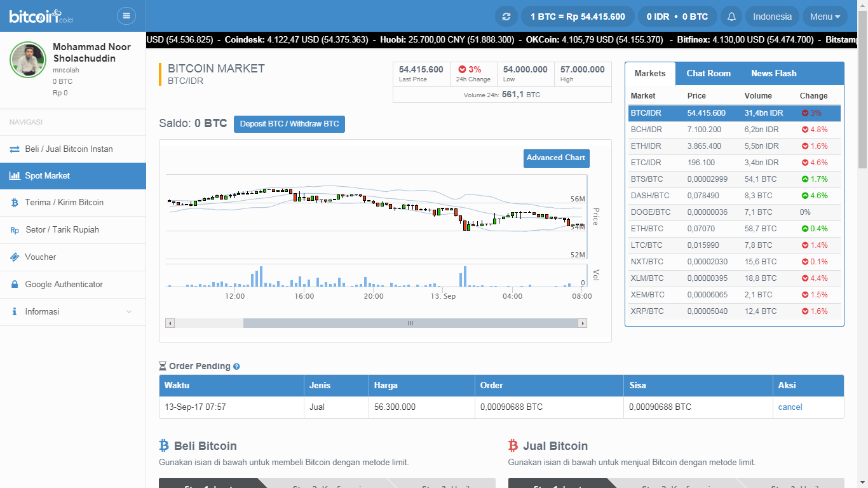
Task: Select BTC/IDR market row
Action: click(735, 113)
